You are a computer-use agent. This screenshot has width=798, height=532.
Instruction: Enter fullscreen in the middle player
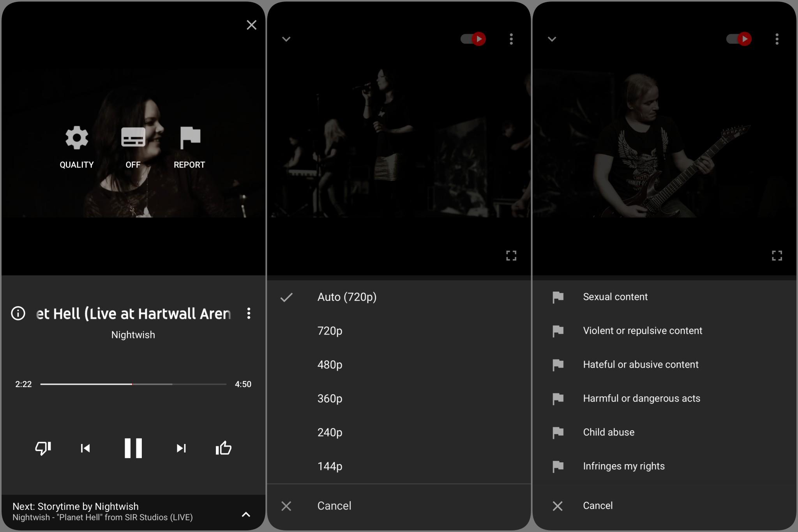click(x=511, y=255)
